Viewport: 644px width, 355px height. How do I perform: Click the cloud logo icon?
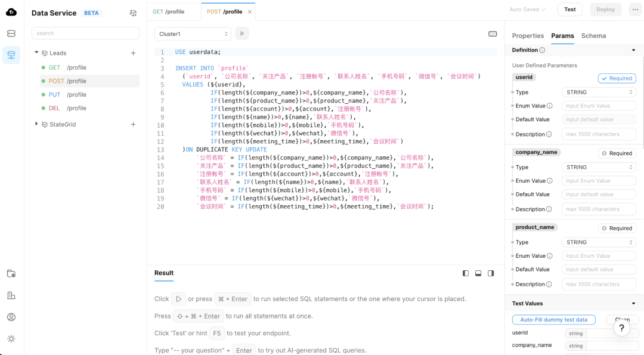click(11, 13)
